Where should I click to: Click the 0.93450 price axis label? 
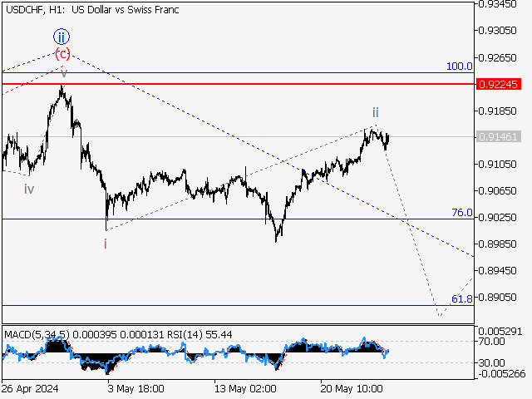[x=497, y=4]
